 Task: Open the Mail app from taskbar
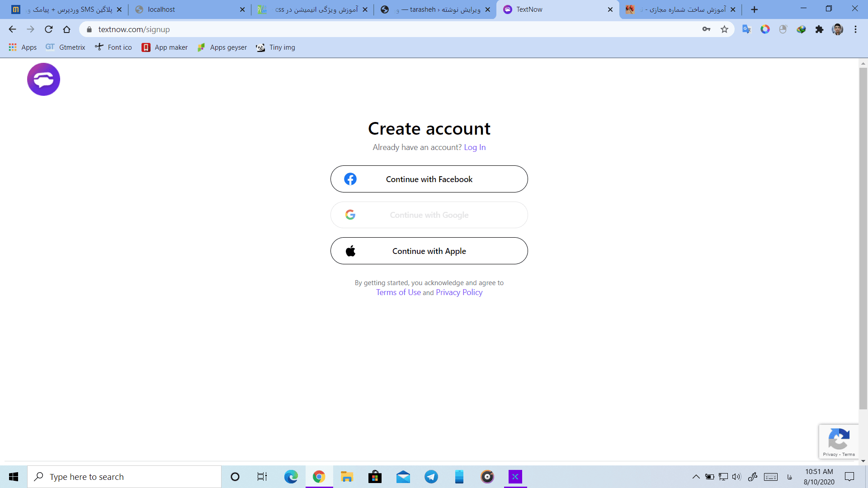click(x=403, y=477)
